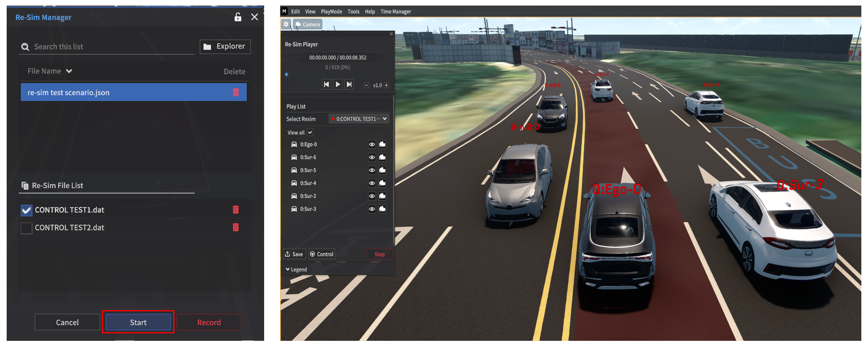
Task: Uncheck the View all checkbox
Action: click(x=310, y=132)
